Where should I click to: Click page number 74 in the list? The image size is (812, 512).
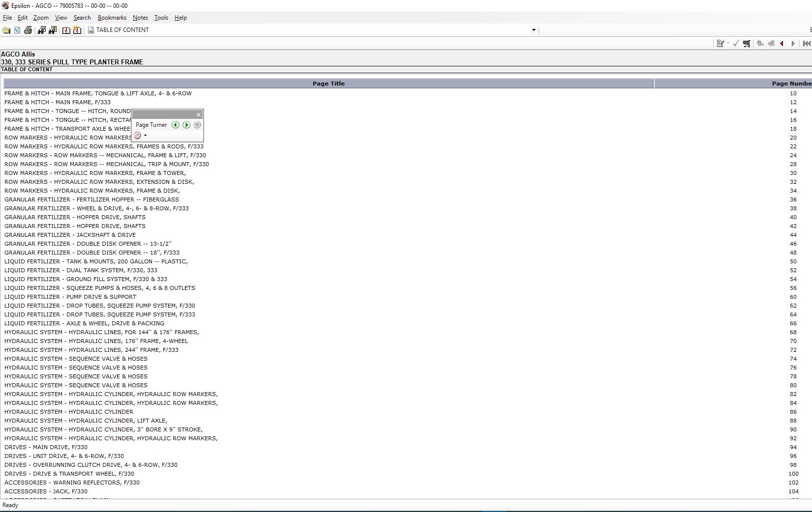[793, 359]
